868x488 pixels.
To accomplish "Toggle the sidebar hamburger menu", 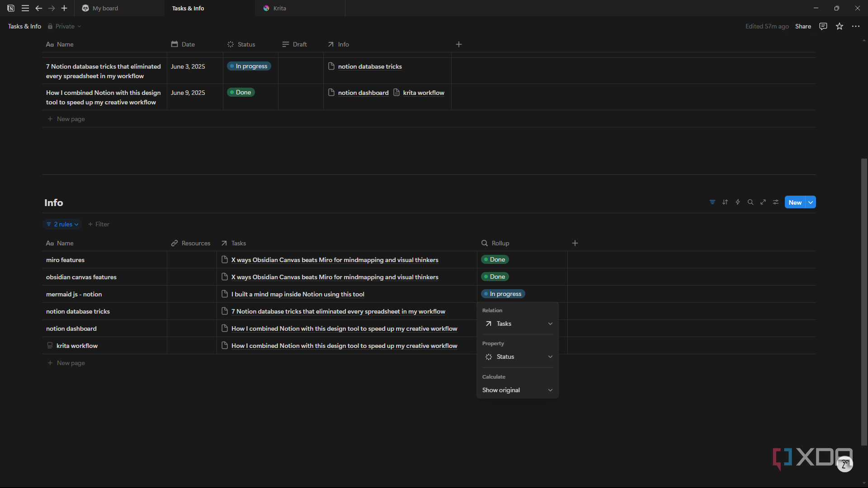I will [25, 8].
